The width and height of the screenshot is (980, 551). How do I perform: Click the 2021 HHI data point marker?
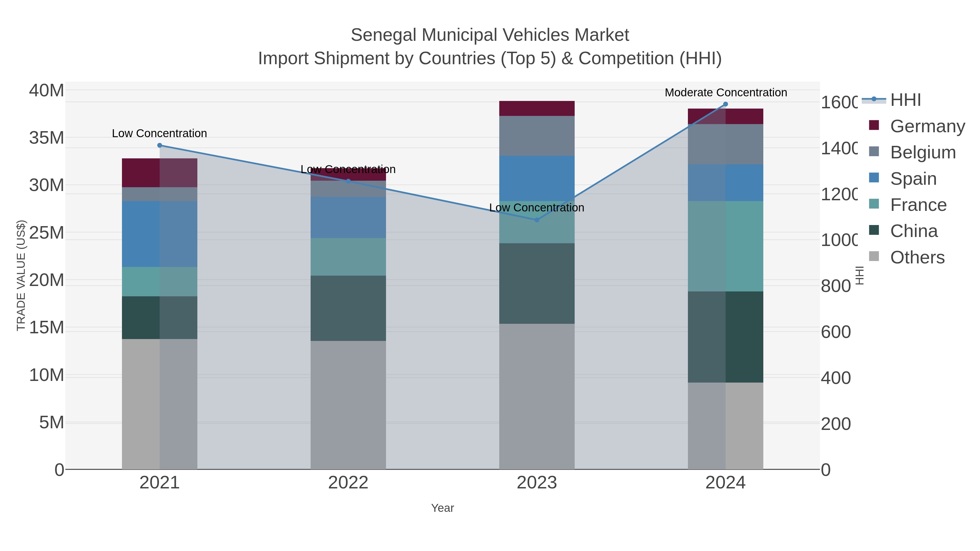click(160, 145)
